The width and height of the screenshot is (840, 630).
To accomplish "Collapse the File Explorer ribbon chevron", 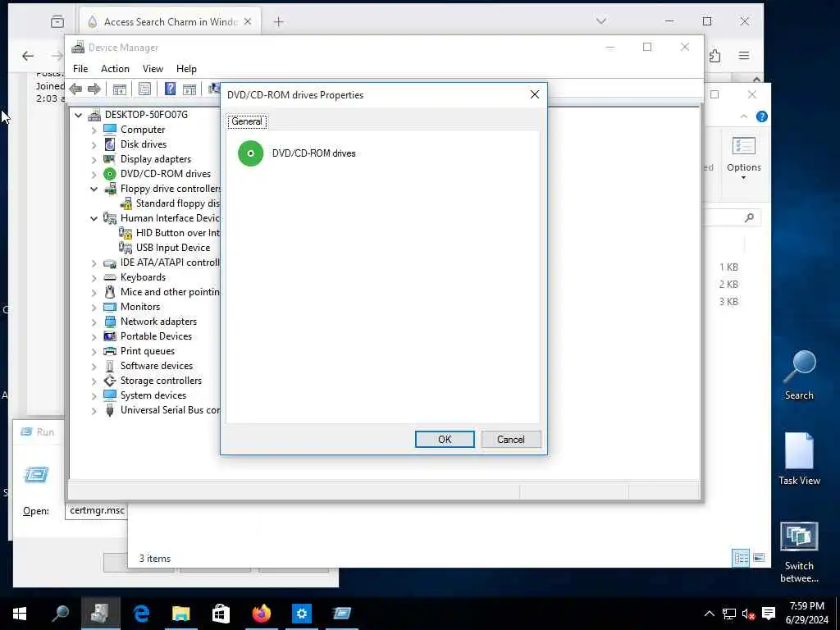I will click(743, 116).
